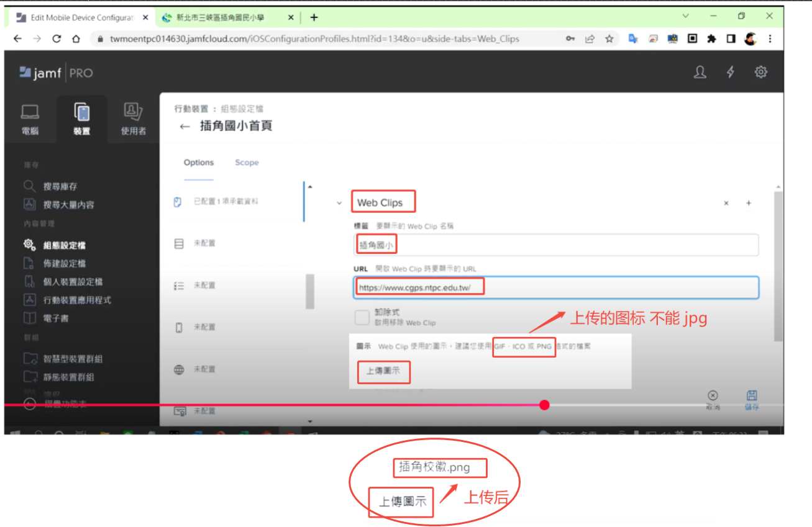Image resolution: width=812 pixels, height=527 pixels.
Task: Collapse the Web Clips section chevron
Action: pyautogui.click(x=339, y=203)
